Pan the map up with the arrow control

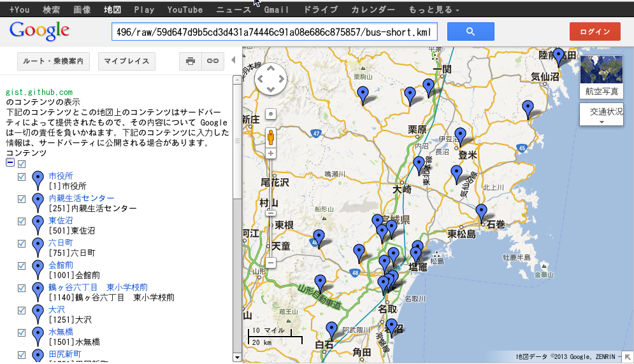(x=271, y=69)
